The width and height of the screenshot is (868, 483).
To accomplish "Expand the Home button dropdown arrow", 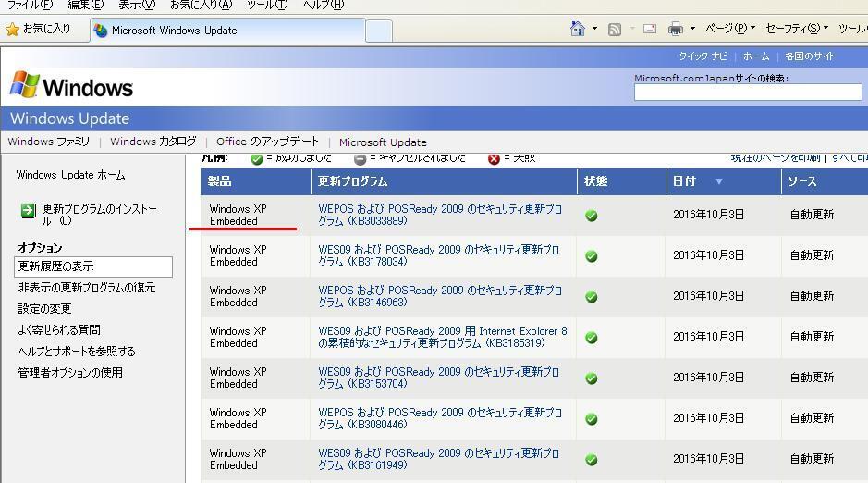I will pos(594,29).
